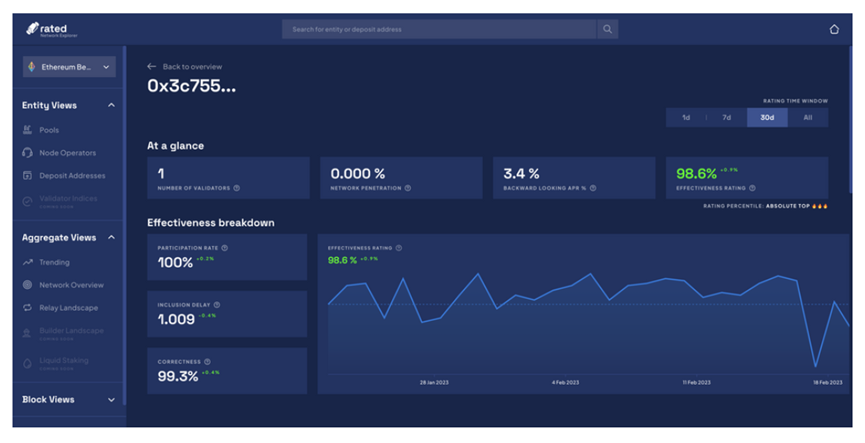Expand the Block Views section
This screenshot has width=865, height=443.
111,400
